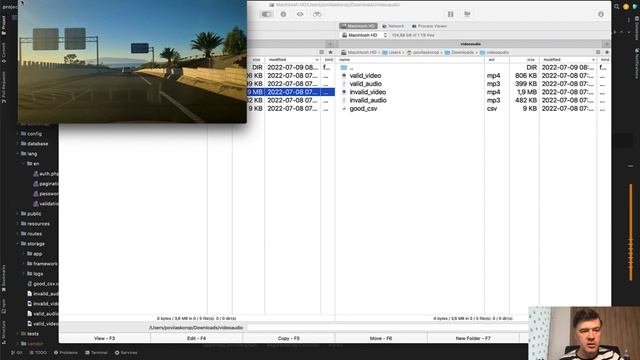640x360 pixels.
Task: Click the left panel list view icon
Action: (322, 52)
